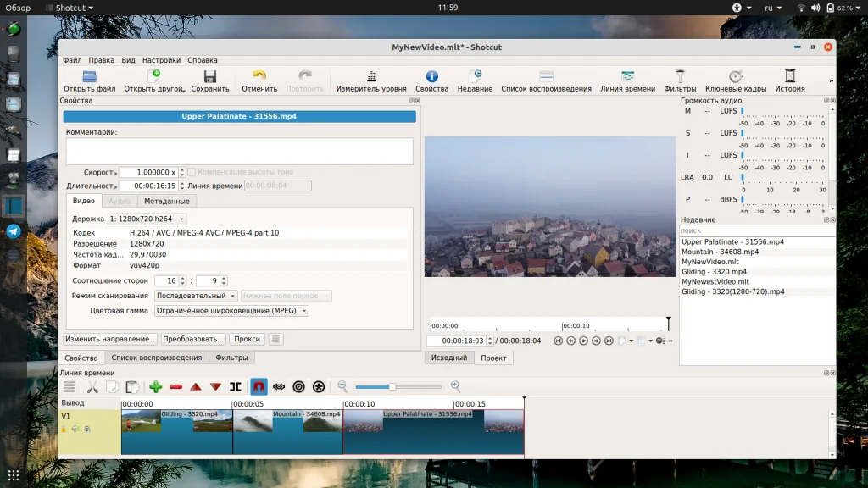The width and height of the screenshot is (868, 488).
Task: Open the Scan mode dropdown
Action: point(196,296)
